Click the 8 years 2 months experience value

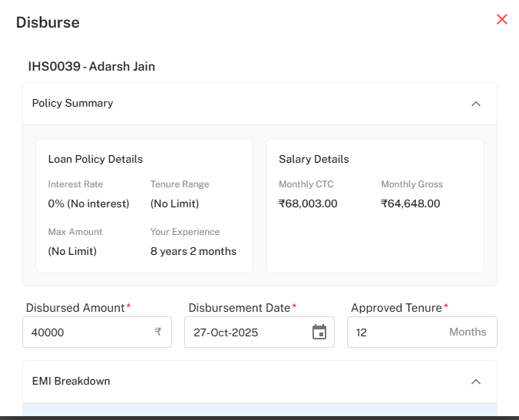tap(193, 251)
